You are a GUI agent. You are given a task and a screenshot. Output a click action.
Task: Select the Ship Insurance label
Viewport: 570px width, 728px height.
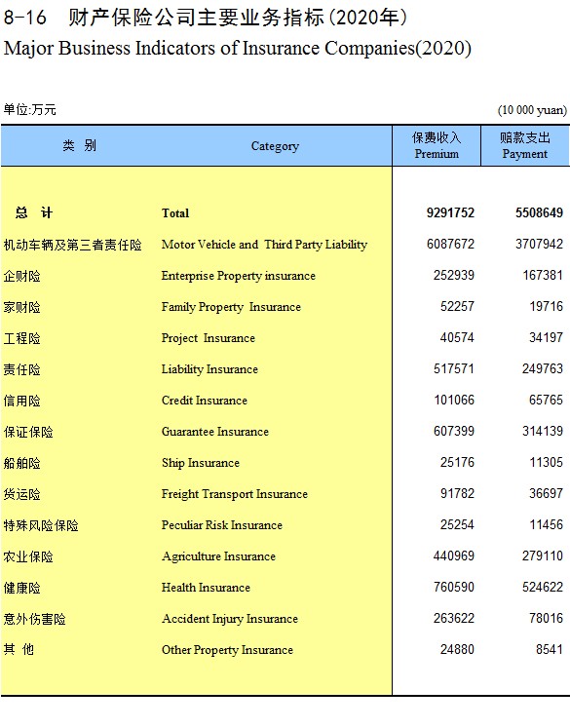(x=201, y=463)
